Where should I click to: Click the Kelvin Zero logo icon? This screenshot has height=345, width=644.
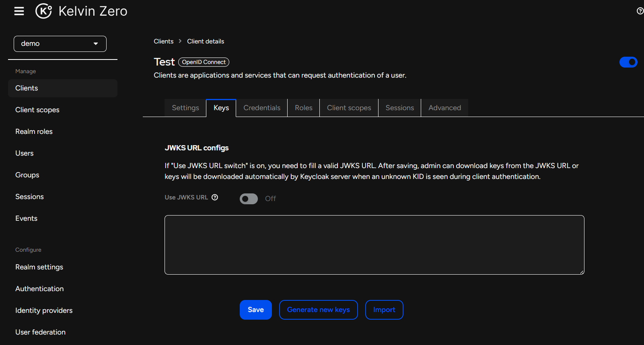point(43,11)
